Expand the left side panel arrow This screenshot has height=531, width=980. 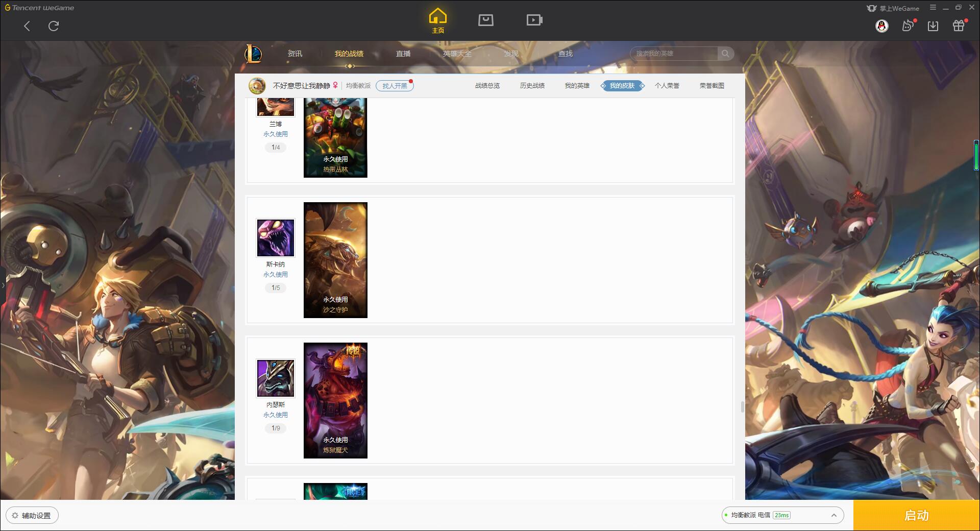[3, 285]
